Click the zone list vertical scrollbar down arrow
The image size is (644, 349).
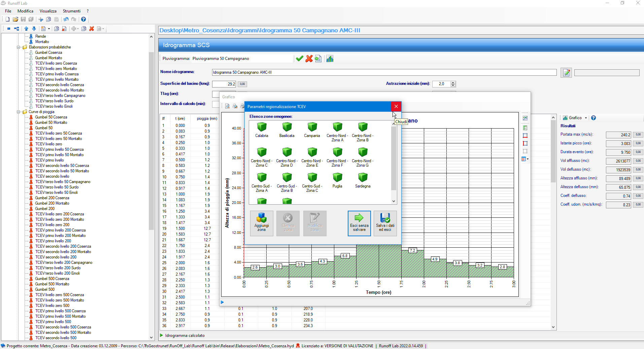coord(394,201)
